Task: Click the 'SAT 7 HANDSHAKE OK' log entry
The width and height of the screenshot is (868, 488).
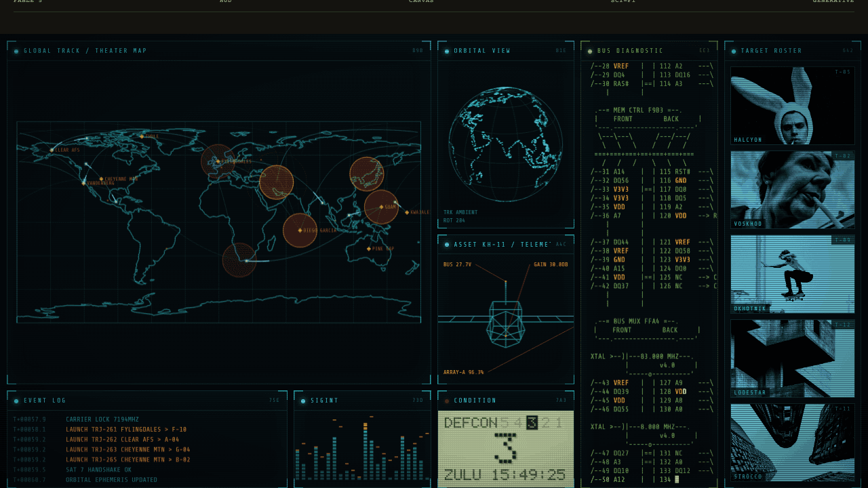Action: [99, 470]
